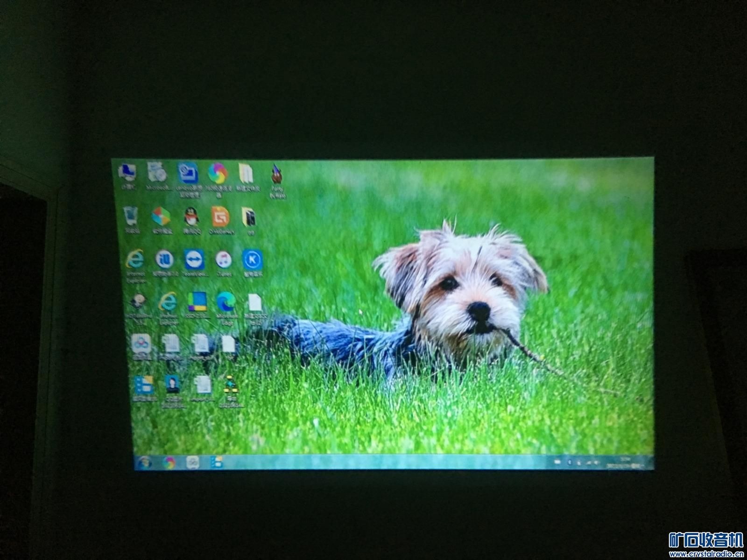The height and width of the screenshot is (560, 747).
Task: Open the blue tiled app on the taskbar
Action: click(x=216, y=462)
